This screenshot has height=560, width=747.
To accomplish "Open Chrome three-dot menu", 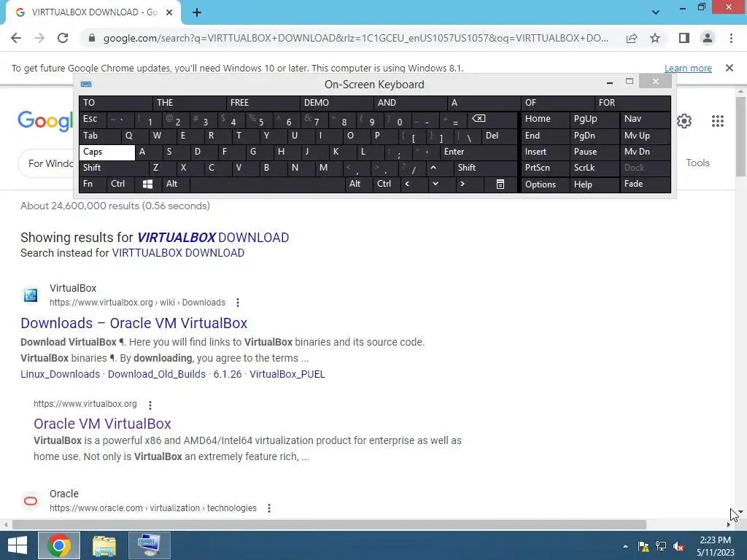I will point(731,38).
